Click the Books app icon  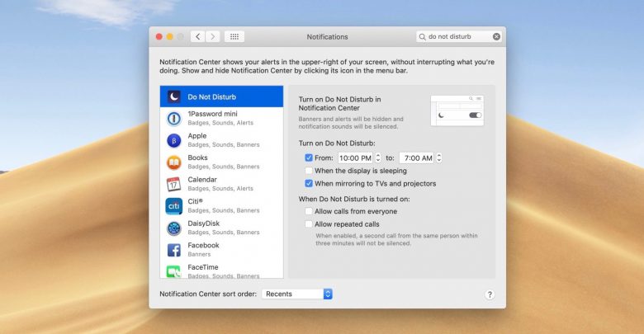[x=174, y=162]
